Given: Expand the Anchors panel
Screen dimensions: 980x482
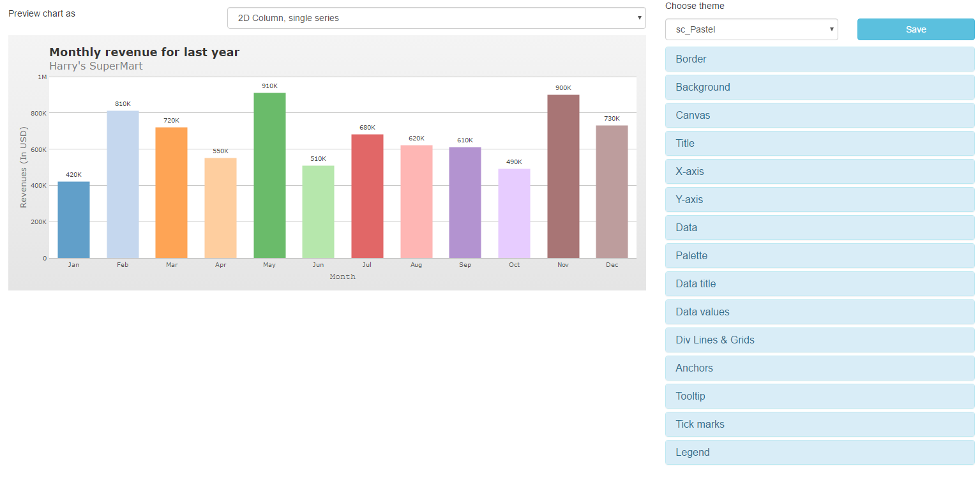Looking at the screenshot, I should coord(819,368).
